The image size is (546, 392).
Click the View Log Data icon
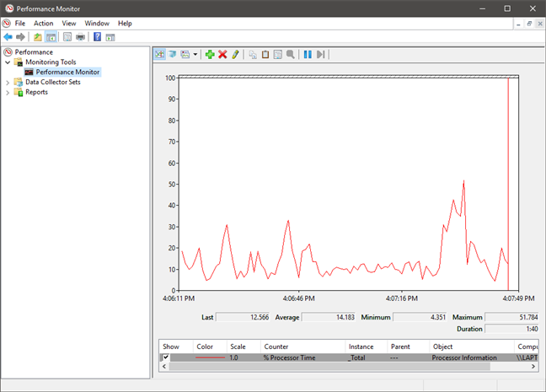tap(172, 54)
